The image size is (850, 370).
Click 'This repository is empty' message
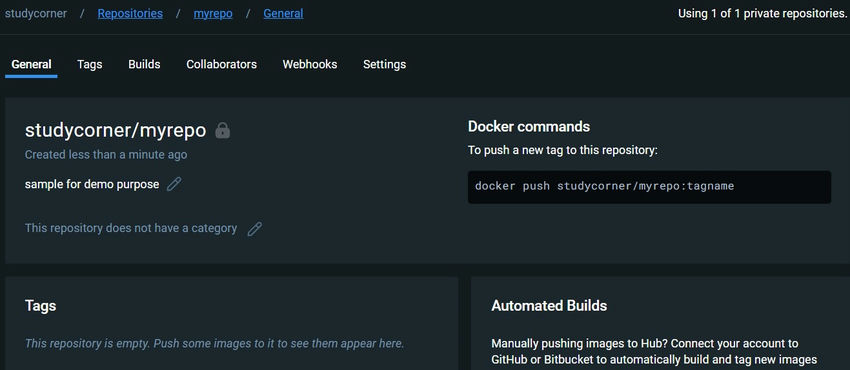(x=215, y=343)
